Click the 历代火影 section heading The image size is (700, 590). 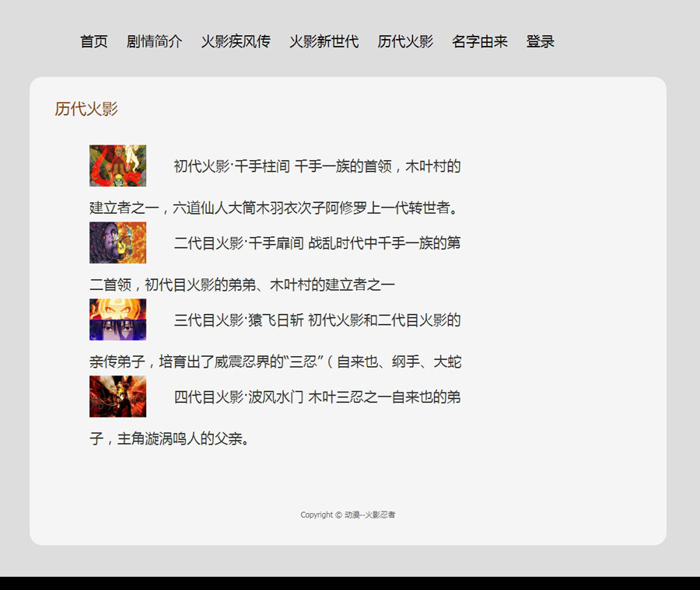pyautogui.click(x=86, y=109)
